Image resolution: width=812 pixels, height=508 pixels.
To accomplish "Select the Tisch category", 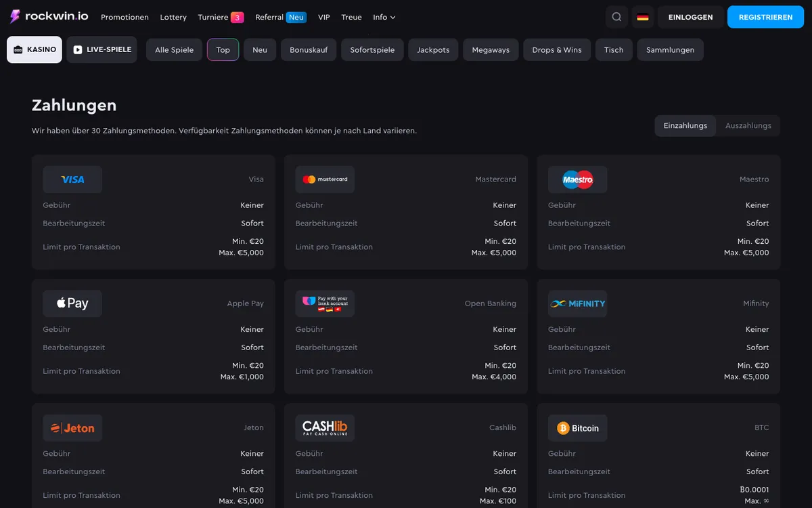I will pos(614,50).
